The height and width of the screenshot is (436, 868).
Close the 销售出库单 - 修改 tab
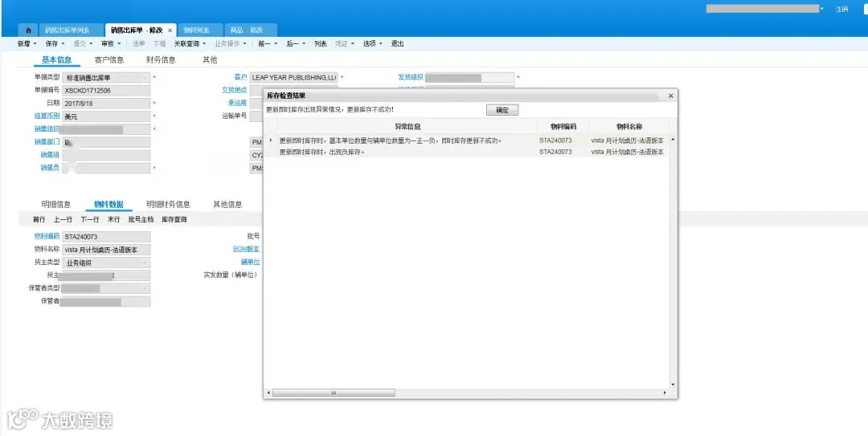170,31
